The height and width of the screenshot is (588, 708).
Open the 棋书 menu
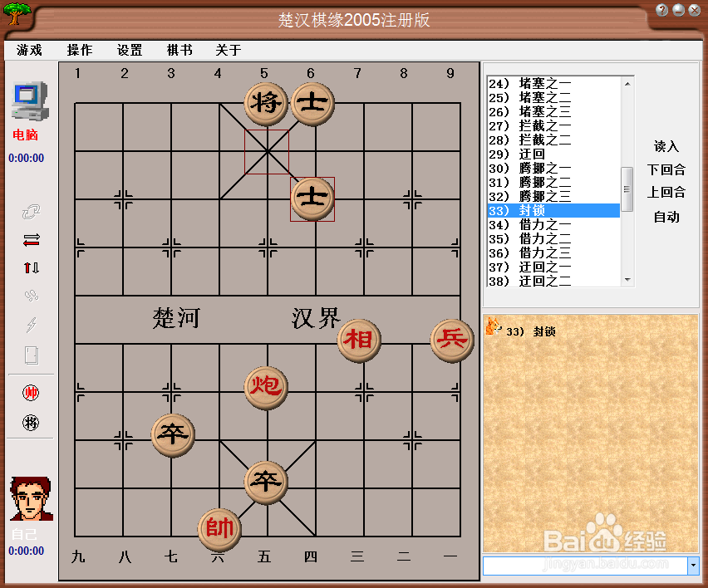[179, 50]
